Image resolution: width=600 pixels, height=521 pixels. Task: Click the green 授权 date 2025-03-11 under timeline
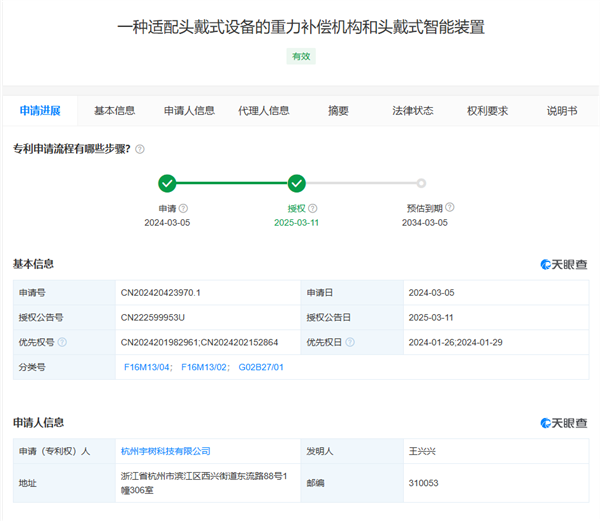pos(297,223)
